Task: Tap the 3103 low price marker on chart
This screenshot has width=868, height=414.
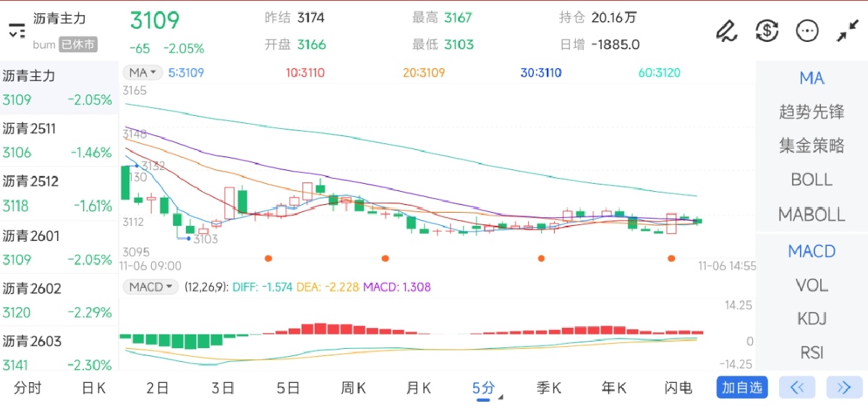Action: pyautogui.click(x=205, y=239)
